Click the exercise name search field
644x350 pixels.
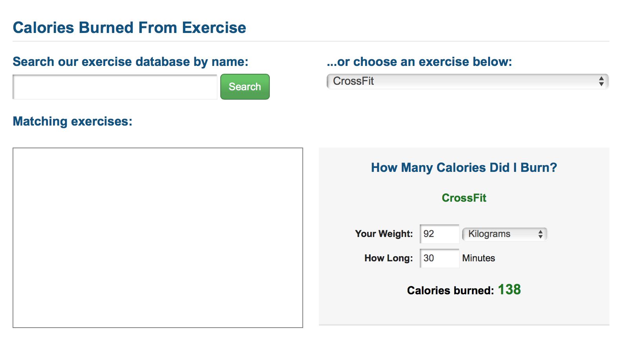pyautogui.click(x=115, y=87)
